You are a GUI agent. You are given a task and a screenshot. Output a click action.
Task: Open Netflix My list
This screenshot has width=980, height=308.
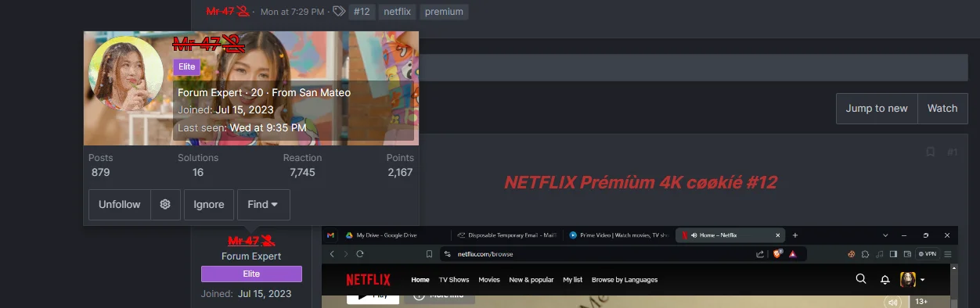(x=573, y=280)
